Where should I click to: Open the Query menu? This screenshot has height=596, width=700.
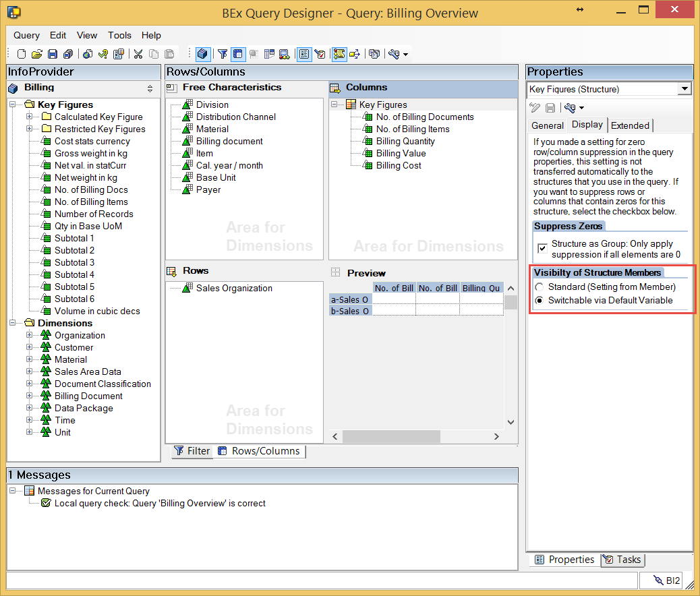(x=26, y=35)
